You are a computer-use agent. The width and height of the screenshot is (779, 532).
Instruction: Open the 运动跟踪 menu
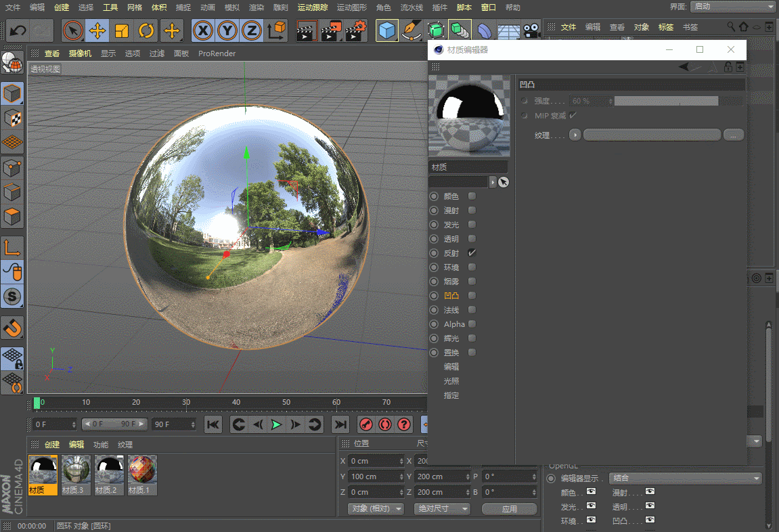click(x=313, y=7)
